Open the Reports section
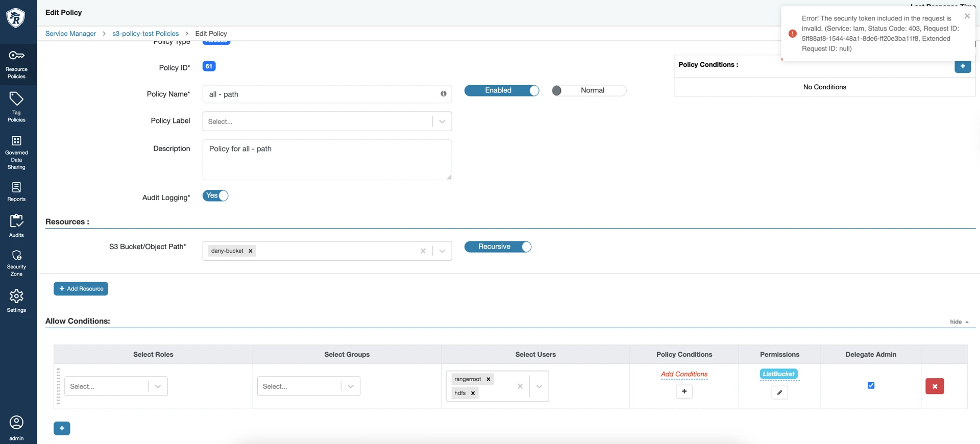Screen dimensions: 980x444 (16, 191)
